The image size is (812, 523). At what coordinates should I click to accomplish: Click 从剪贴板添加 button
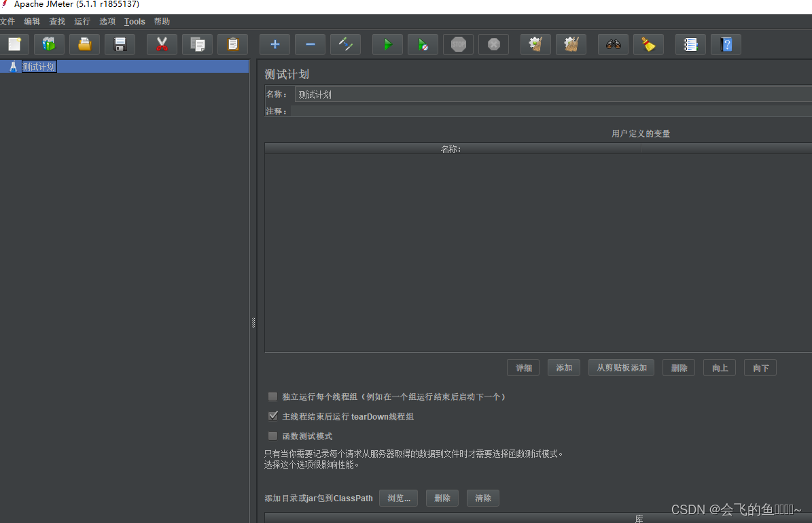tap(620, 367)
